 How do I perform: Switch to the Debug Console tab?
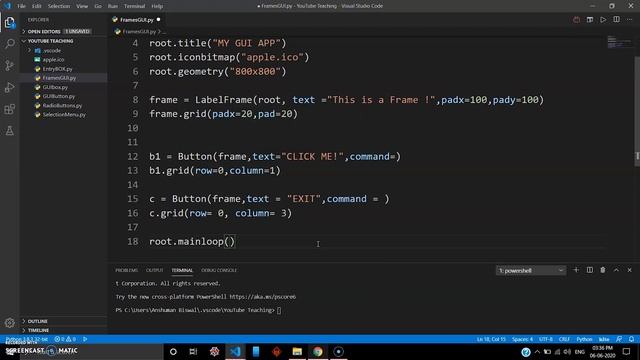[219, 270]
